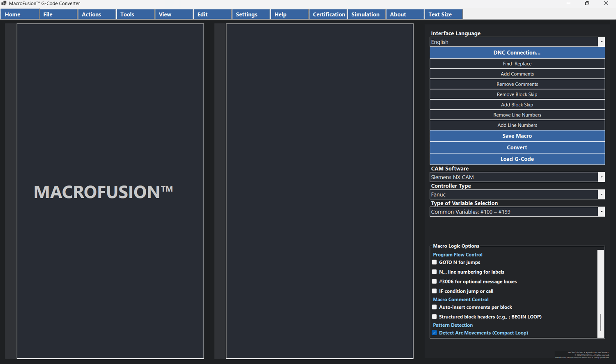Turn on Auto-insert comments per block

[434, 307]
